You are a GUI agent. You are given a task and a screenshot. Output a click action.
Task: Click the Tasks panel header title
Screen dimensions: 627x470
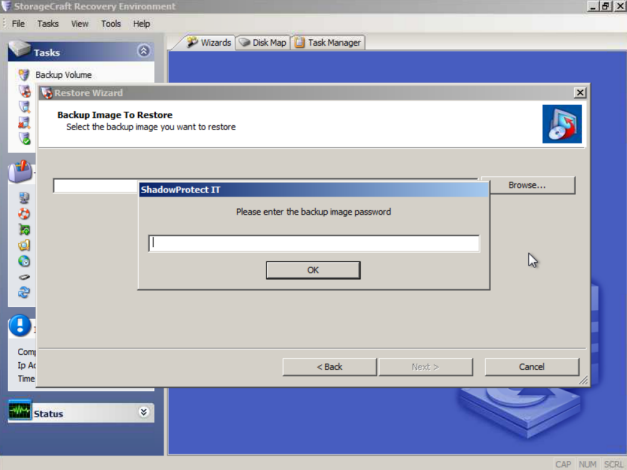[47, 53]
